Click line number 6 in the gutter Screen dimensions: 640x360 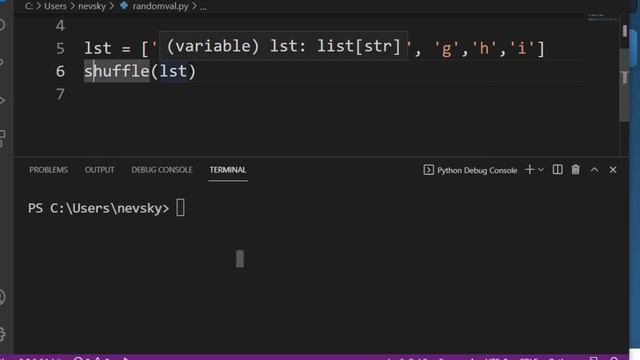pos(60,71)
